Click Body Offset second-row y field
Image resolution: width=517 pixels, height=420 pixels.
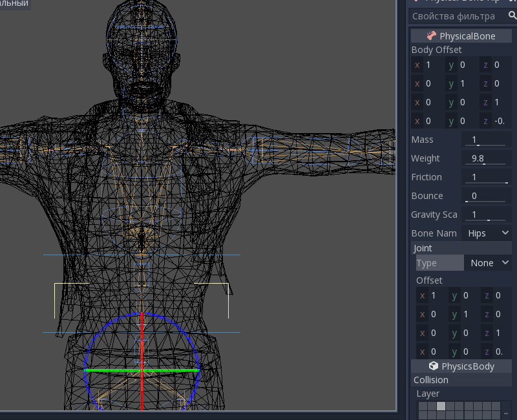point(461,84)
